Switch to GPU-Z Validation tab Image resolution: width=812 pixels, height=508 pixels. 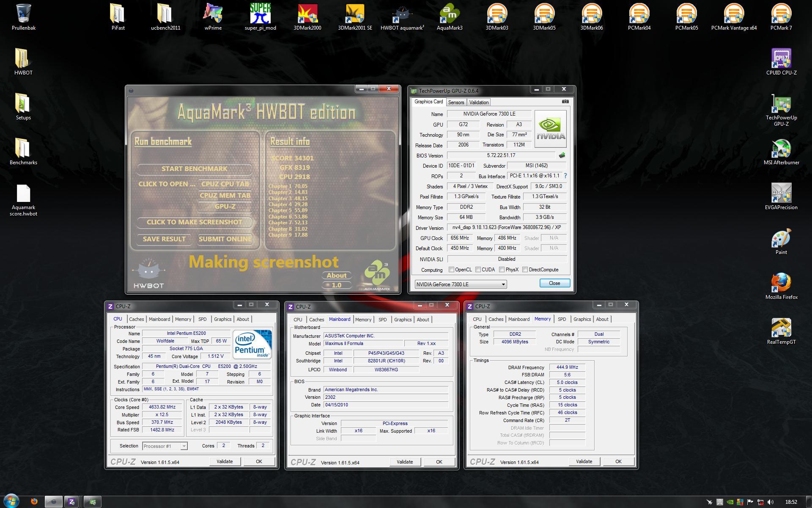coord(479,102)
